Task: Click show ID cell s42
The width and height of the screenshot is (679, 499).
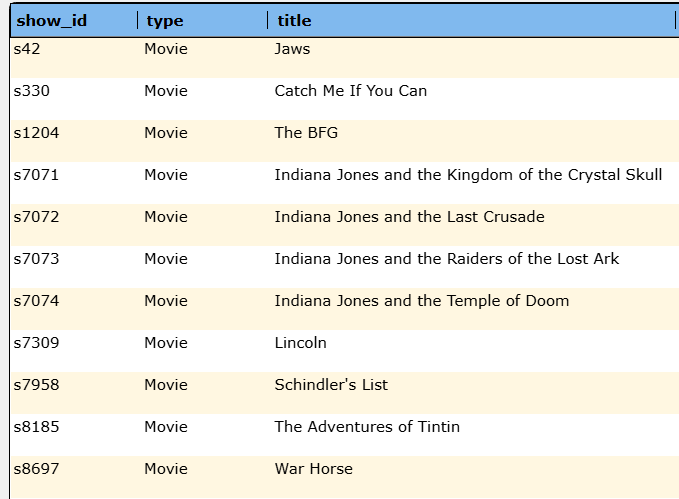Action: pyautogui.click(x=27, y=49)
